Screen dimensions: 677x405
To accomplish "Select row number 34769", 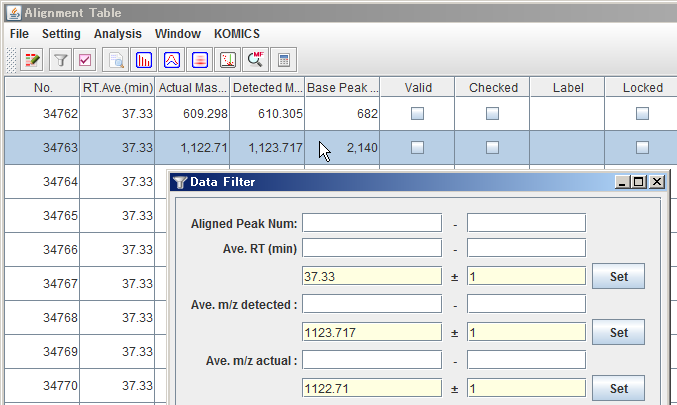I will point(42,351).
